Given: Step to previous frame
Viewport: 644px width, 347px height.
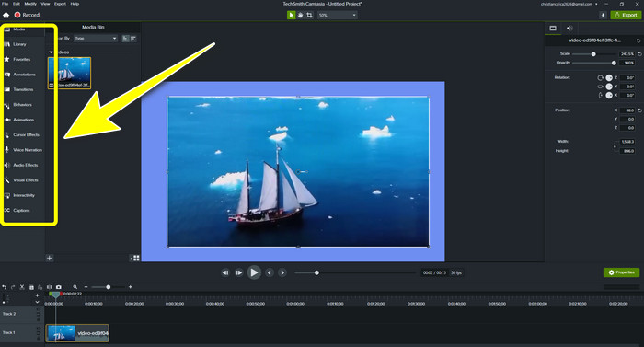Looking at the screenshot, I should click(225, 272).
